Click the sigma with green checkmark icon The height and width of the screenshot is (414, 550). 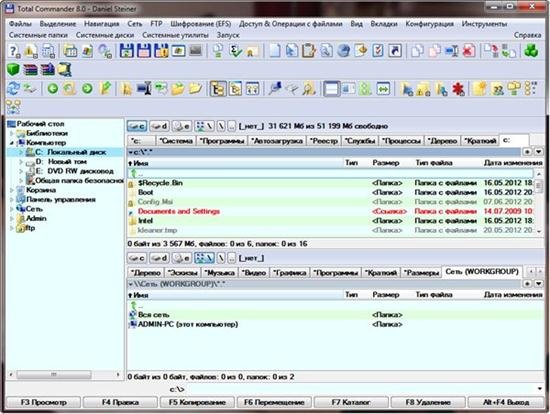(x=236, y=51)
